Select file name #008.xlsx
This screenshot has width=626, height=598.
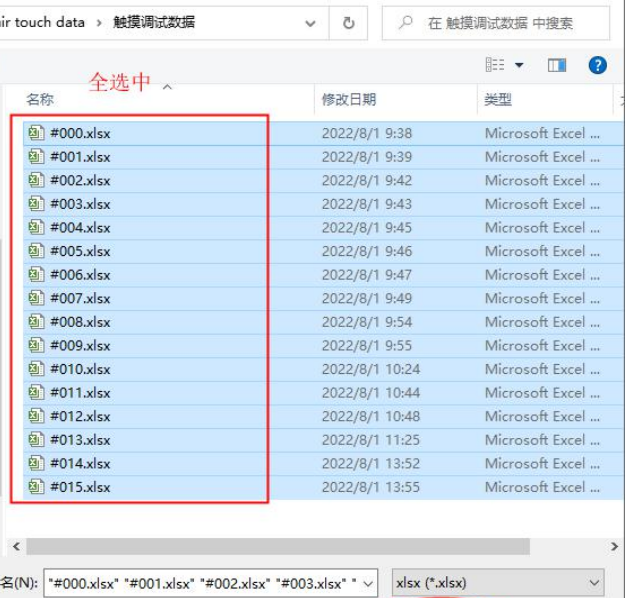80,322
